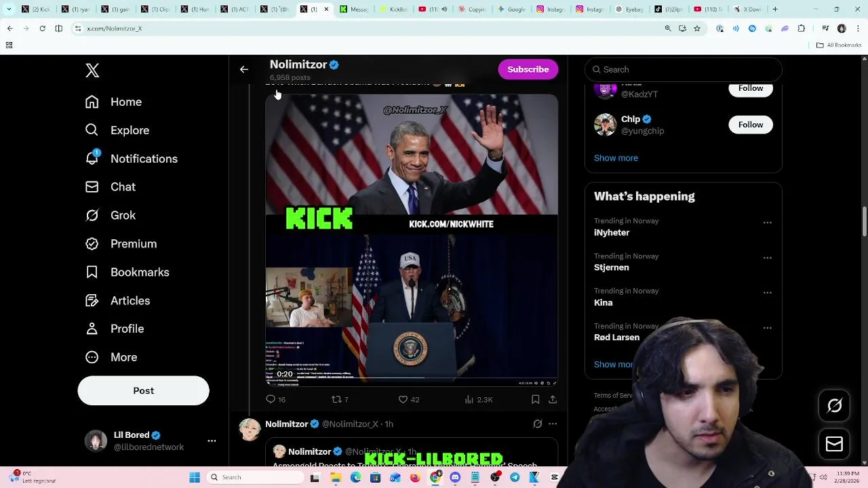Click the browser back arrow
Viewport: 868px width, 488px height.
pos(9,28)
